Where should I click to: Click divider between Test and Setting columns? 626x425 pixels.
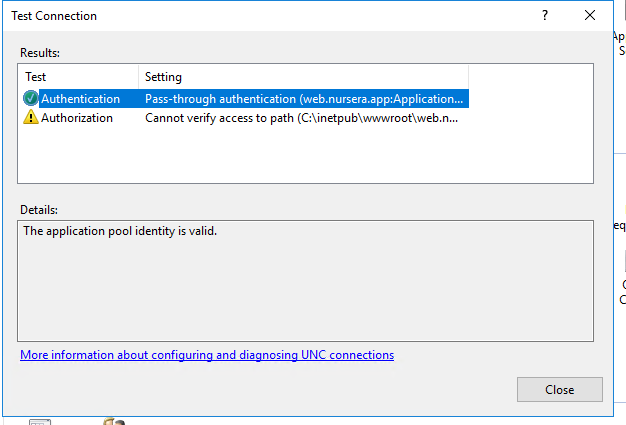138,77
